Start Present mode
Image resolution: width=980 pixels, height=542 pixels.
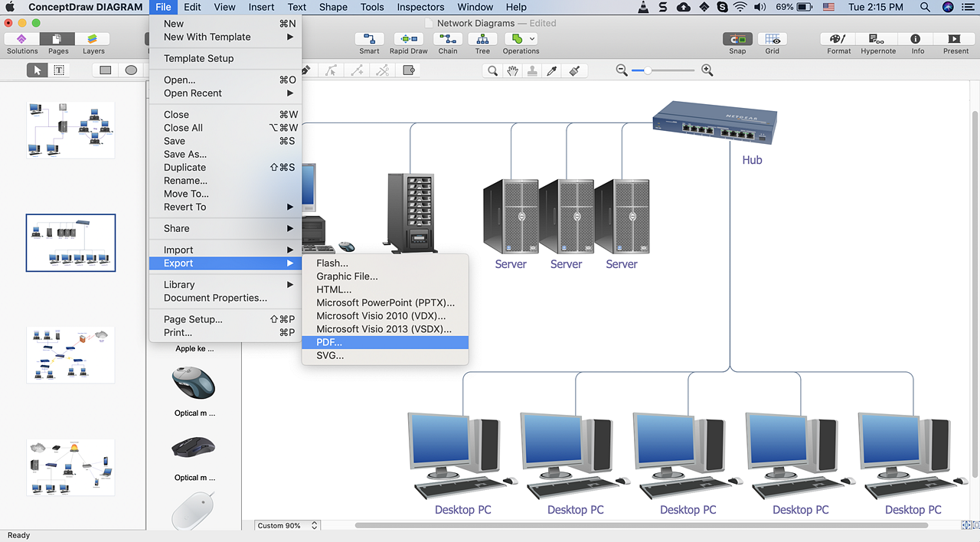coord(955,38)
